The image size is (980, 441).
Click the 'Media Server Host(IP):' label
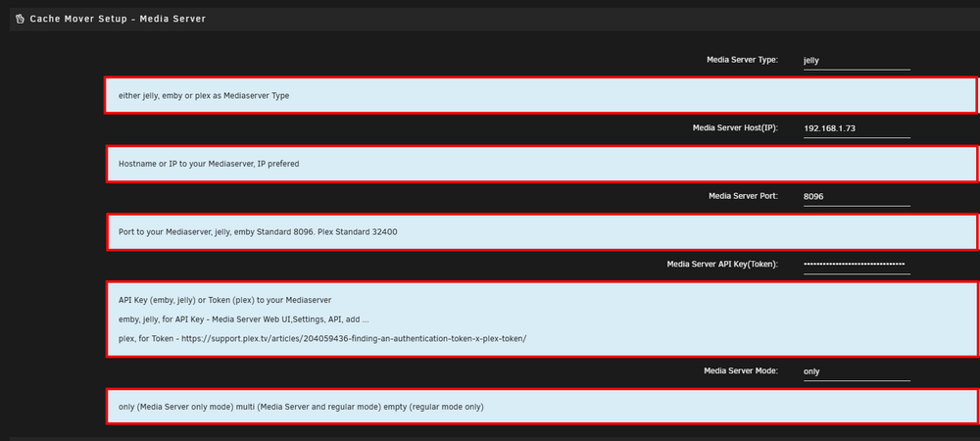pyautogui.click(x=735, y=128)
